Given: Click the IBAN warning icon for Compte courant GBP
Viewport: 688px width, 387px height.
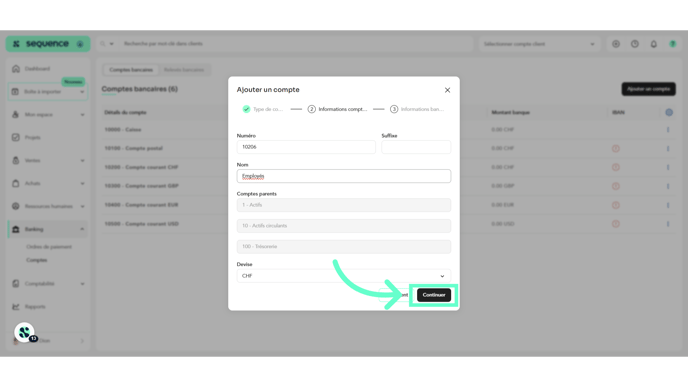Looking at the screenshot, I should point(616,186).
